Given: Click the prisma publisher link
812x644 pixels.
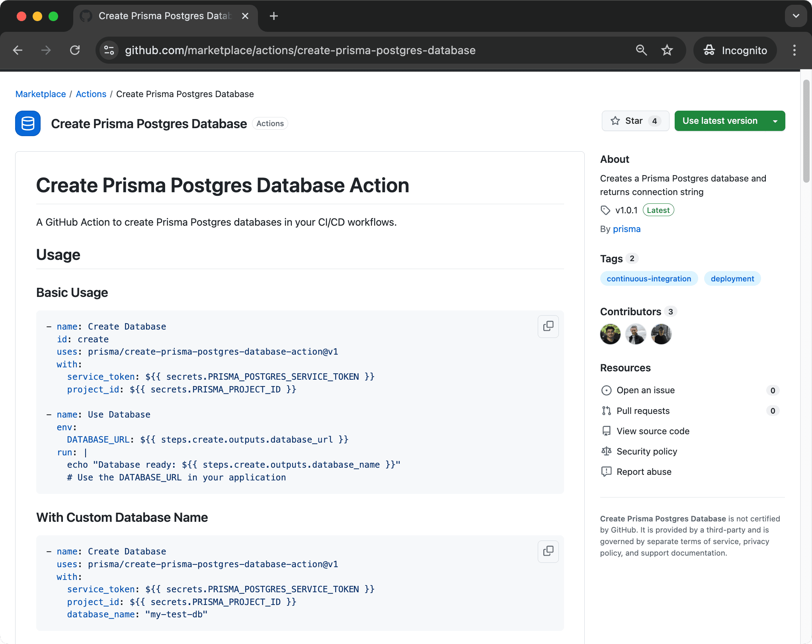Looking at the screenshot, I should pos(627,229).
